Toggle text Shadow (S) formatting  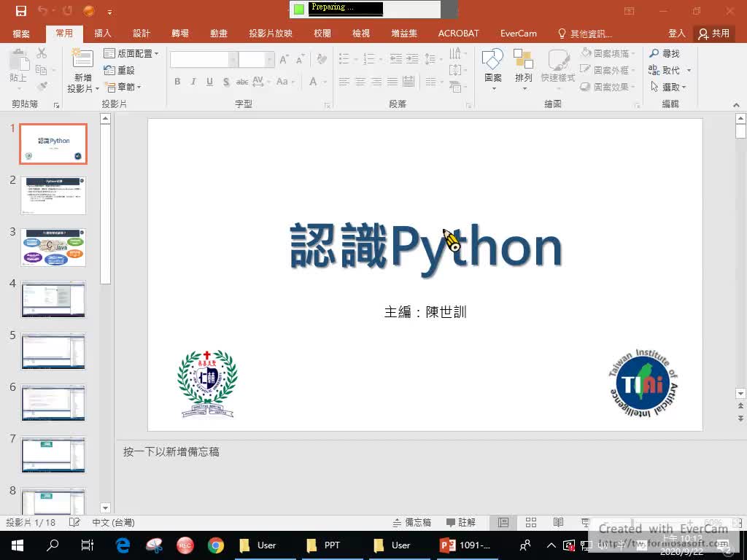226,82
